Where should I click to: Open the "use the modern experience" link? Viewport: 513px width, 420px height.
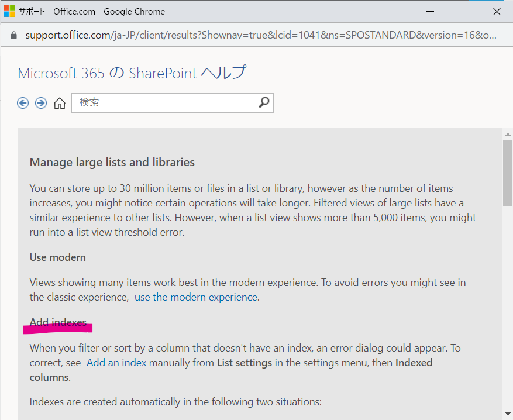coord(196,297)
